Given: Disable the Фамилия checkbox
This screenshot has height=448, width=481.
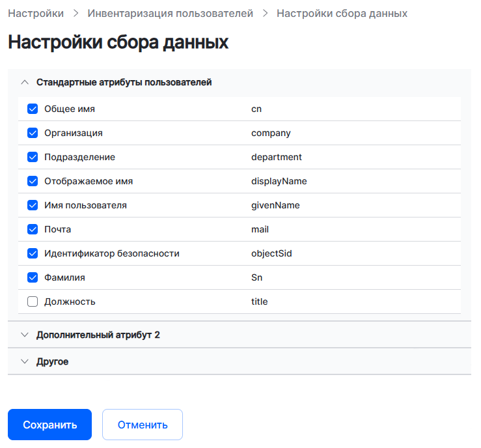Looking at the screenshot, I should click(33, 277).
